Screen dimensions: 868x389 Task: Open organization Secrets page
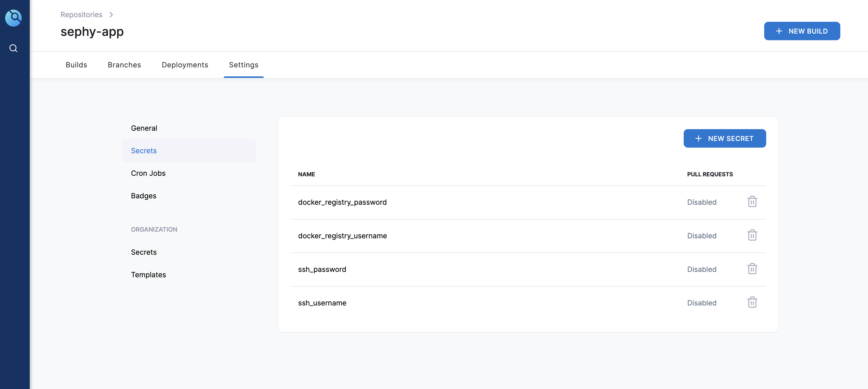189,252
